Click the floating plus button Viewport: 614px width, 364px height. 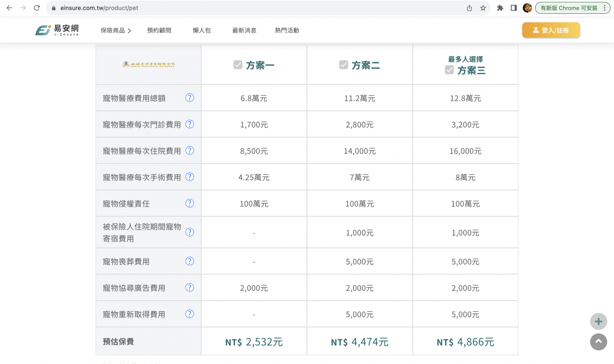(598, 322)
